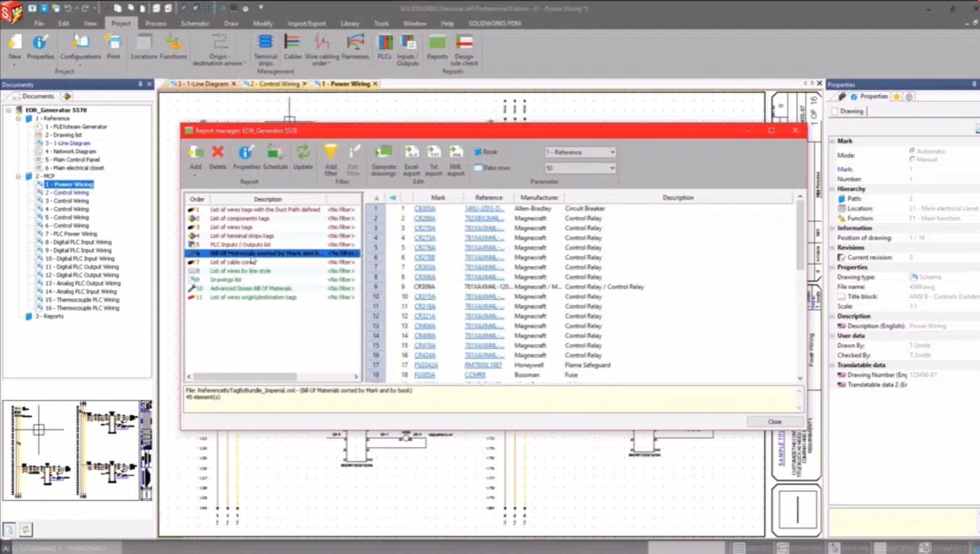Screen dimensions: 980x554
Task: Open mark link CR305A in row 1
Action: point(425,209)
